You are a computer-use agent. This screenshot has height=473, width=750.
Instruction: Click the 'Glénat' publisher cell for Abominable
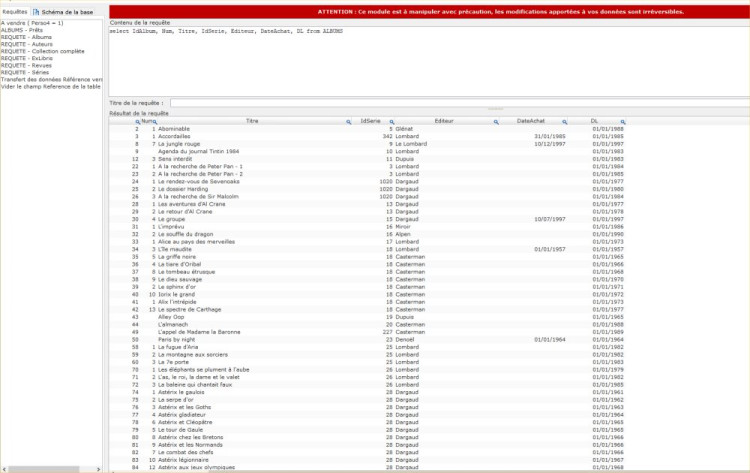click(404, 129)
